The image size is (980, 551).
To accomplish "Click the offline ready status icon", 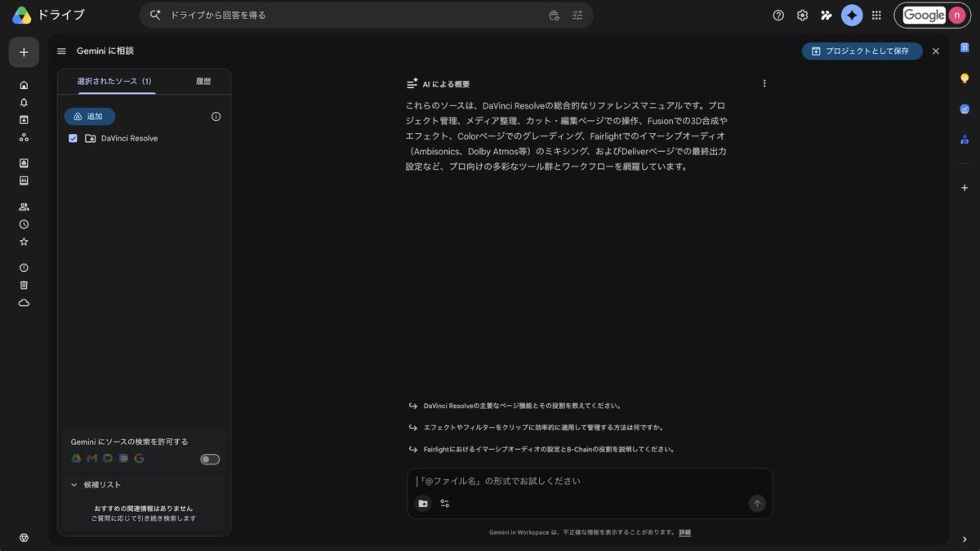I will 826,15.
